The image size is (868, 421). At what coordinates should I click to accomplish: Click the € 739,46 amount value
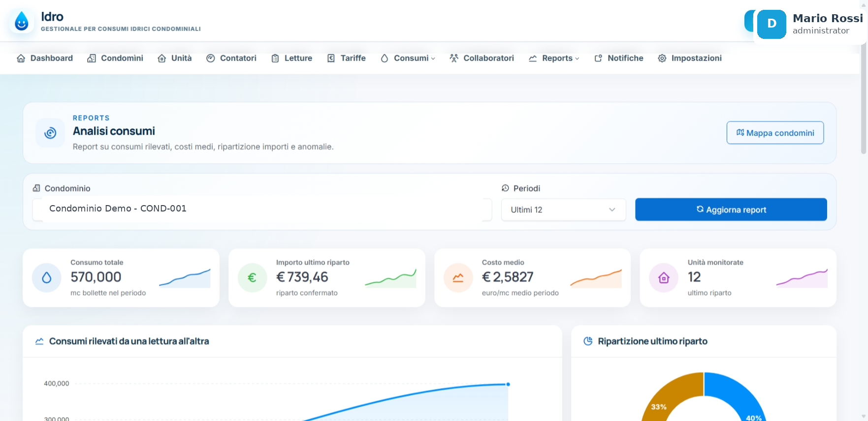click(302, 277)
